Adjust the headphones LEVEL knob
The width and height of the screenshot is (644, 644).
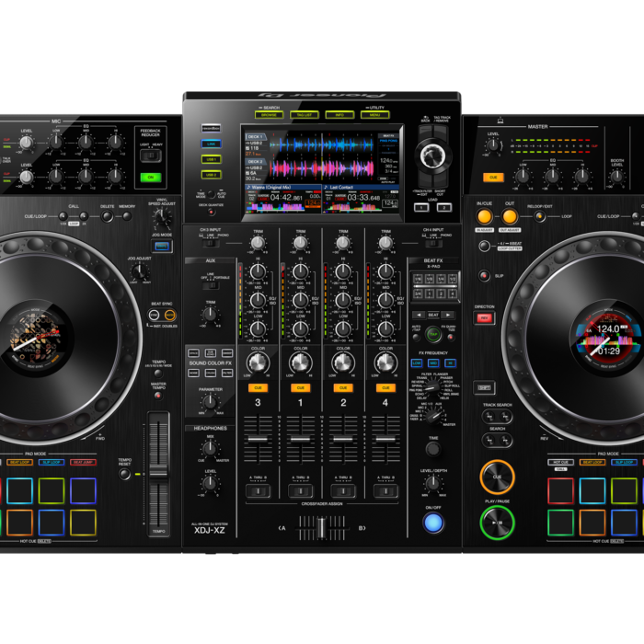[x=210, y=483]
